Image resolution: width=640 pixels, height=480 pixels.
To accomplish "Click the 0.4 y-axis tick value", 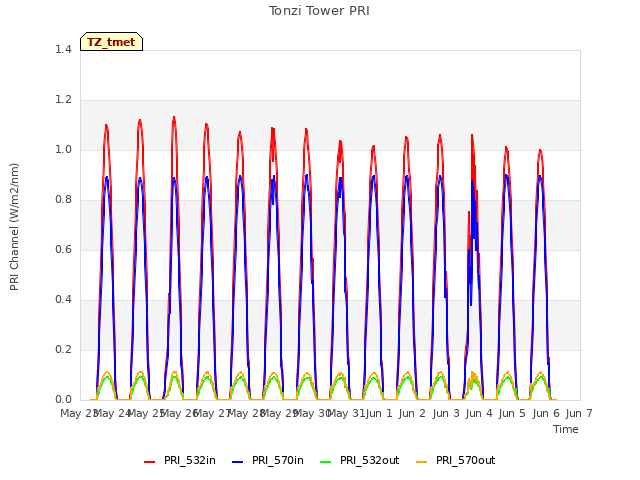I will (63, 300).
